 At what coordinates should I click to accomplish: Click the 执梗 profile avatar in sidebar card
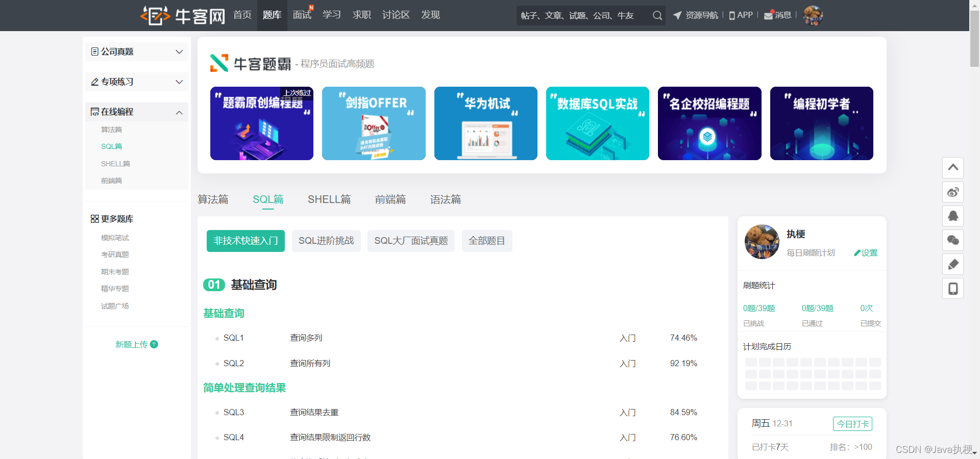[x=762, y=242]
